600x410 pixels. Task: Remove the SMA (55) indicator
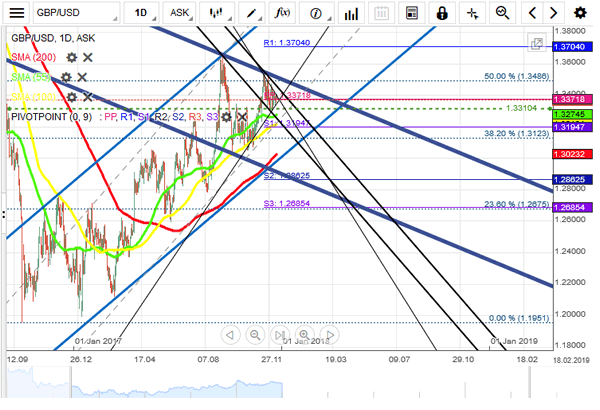pos(83,77)
